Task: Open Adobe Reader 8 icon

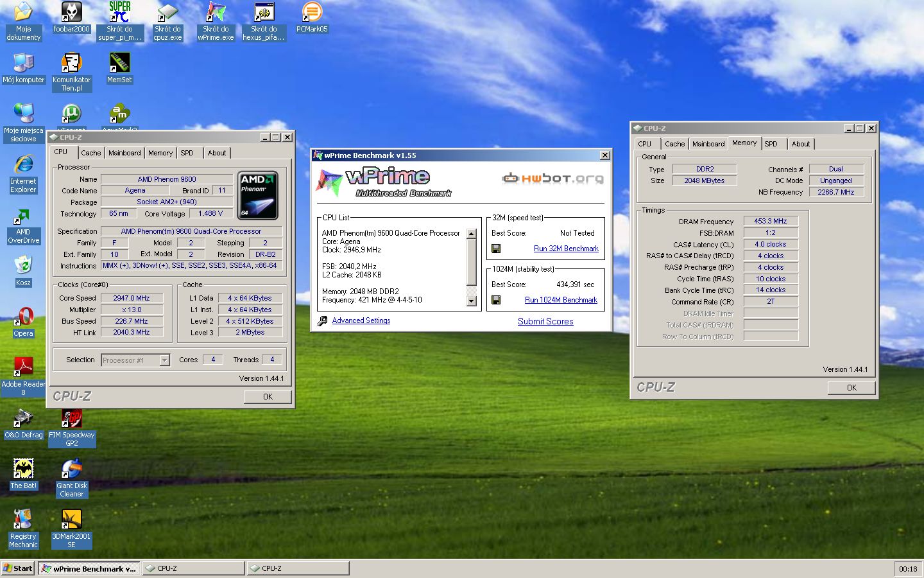Action: (x=23, y=376)
